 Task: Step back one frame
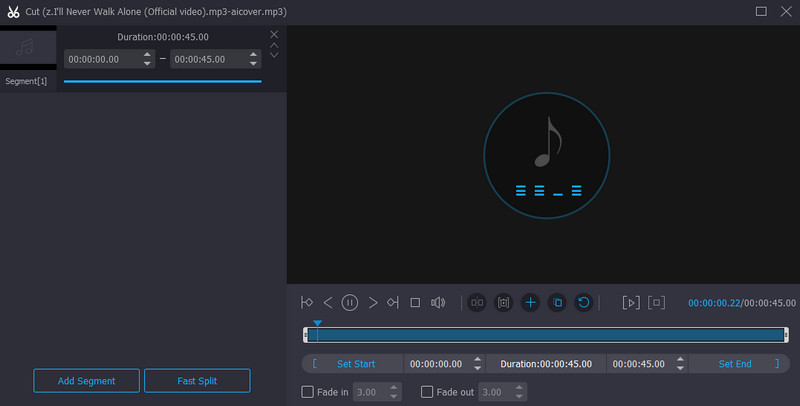(x=328, y=302)
